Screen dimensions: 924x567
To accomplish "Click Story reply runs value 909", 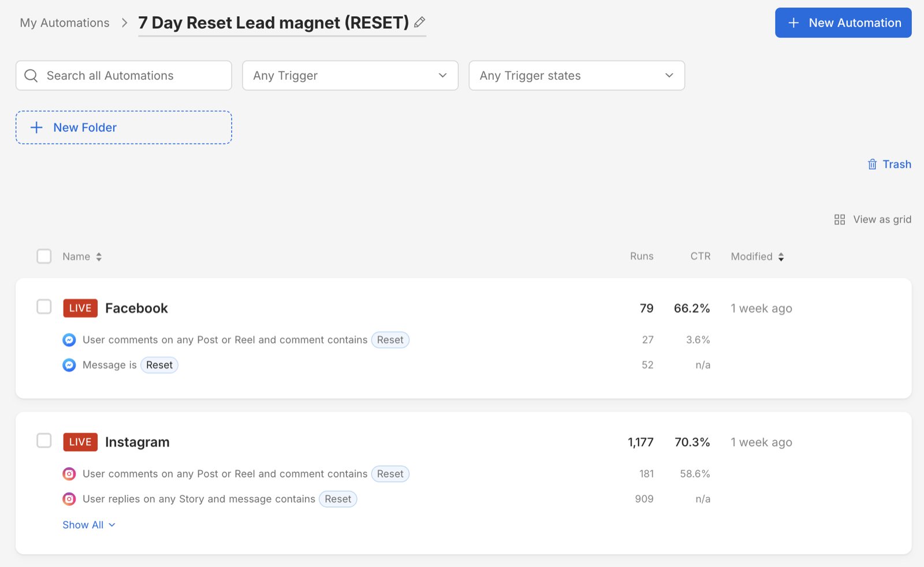I will 644,499.
